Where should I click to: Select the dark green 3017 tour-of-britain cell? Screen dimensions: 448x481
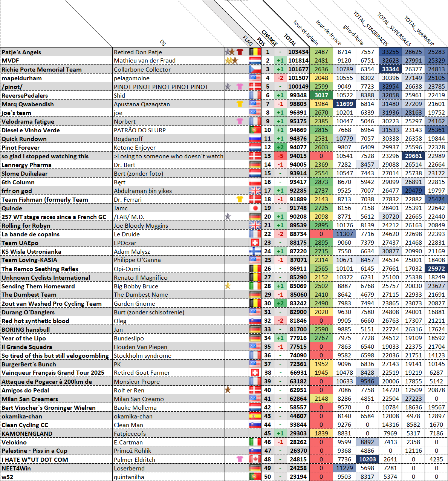[x=321, y=95]
